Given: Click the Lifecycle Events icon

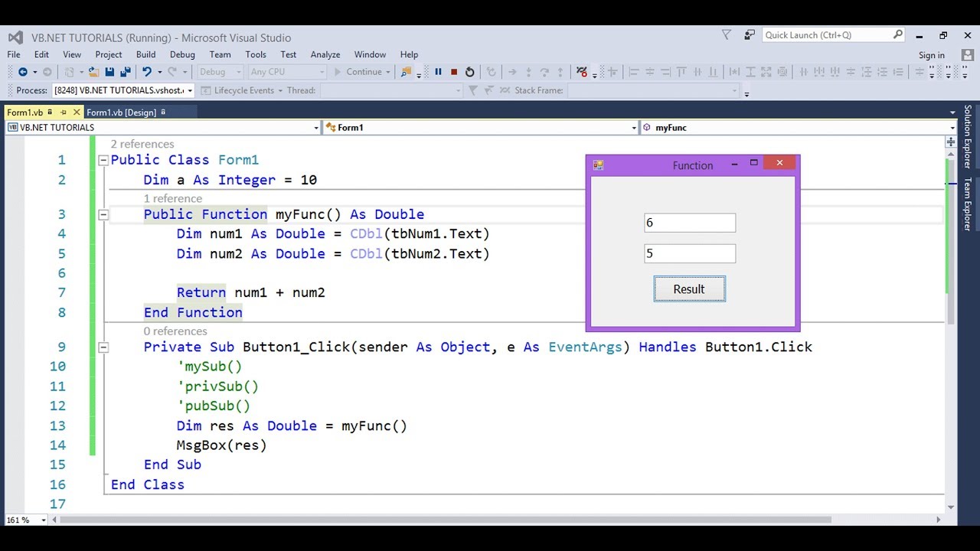Looking at the screenshot, I should click(206, 90).
